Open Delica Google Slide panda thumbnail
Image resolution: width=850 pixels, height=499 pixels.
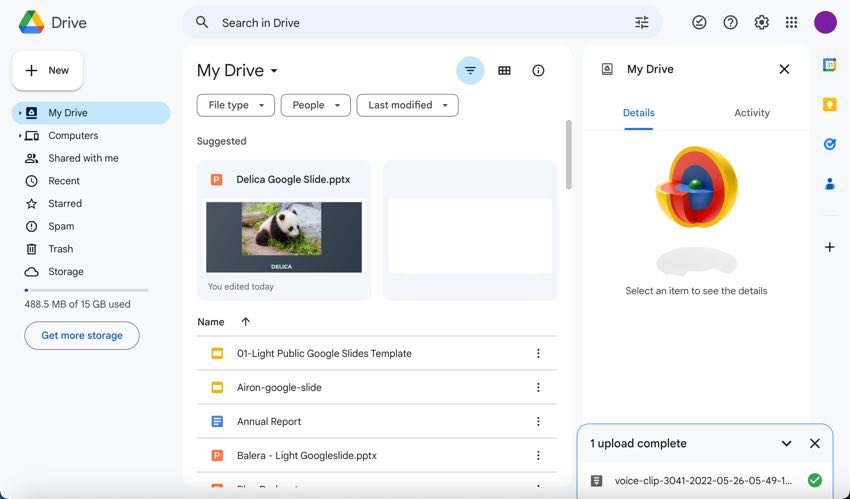click(284, 237)
